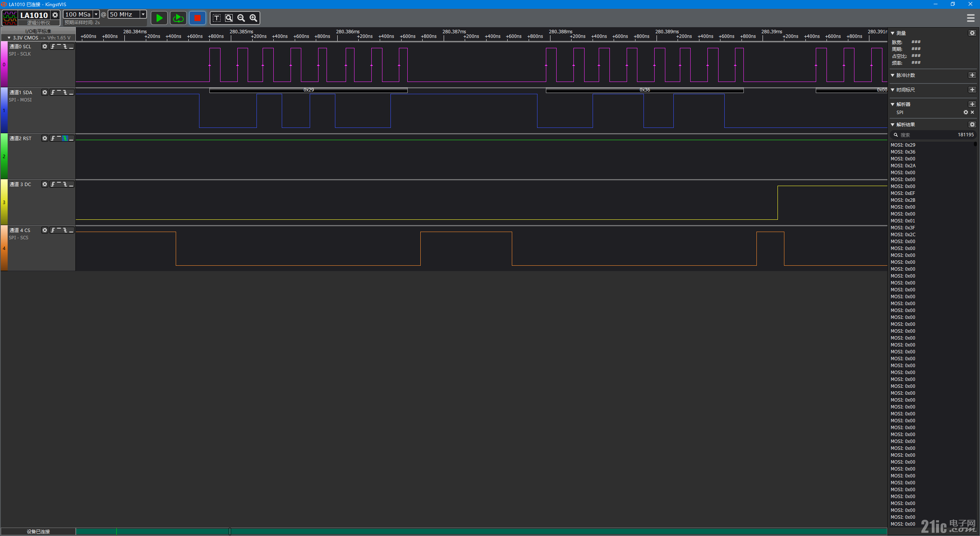Open the hamburger main menu
This screenshot has height=536, width=980.
tap(970, 18)
